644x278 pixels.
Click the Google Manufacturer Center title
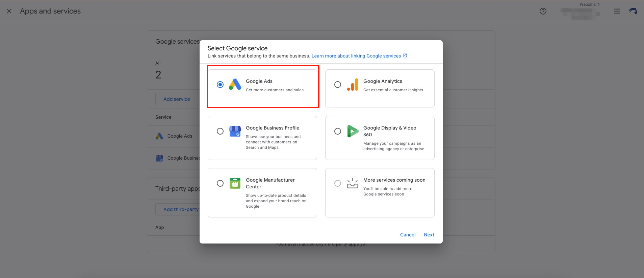(270, 183)
